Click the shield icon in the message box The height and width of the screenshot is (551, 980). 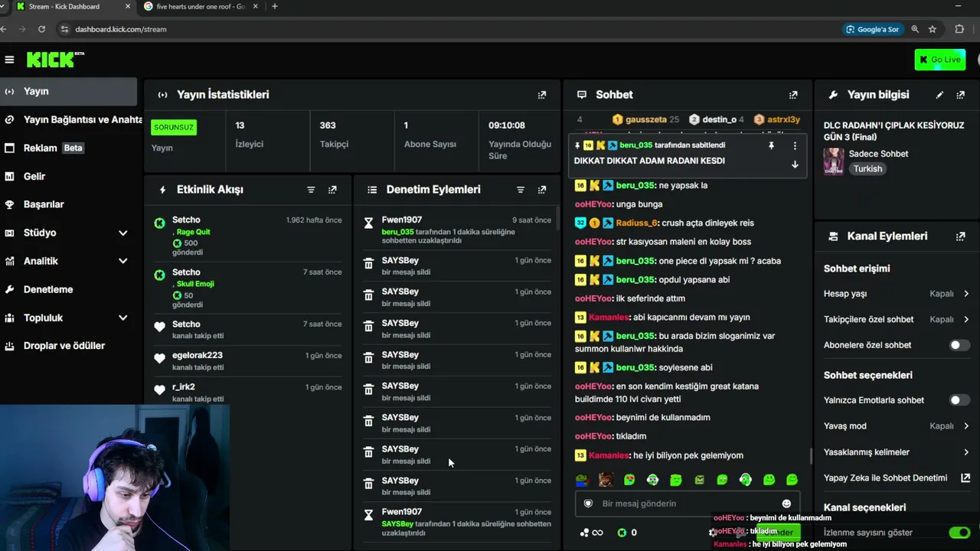pyautogui.click(x=589, y=504)
